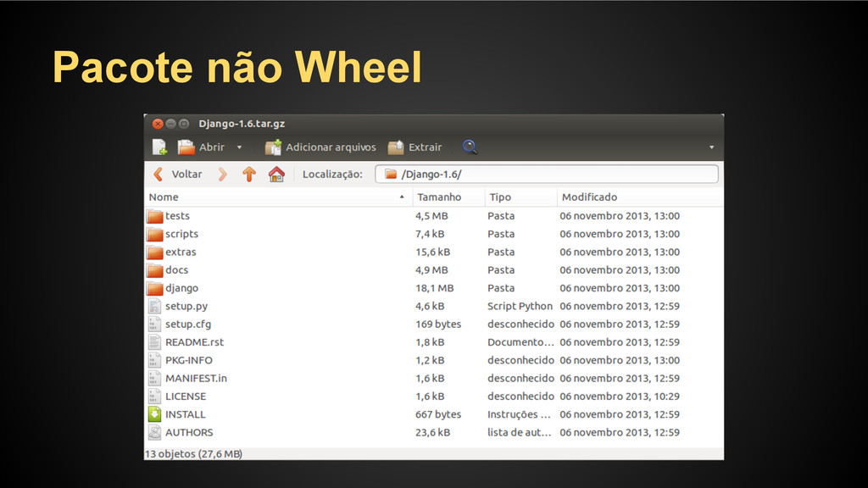Image resolution: width=868 pixels, height=488 pixels.
Task: Click the scripts folder name
Action: click(181, 234)
